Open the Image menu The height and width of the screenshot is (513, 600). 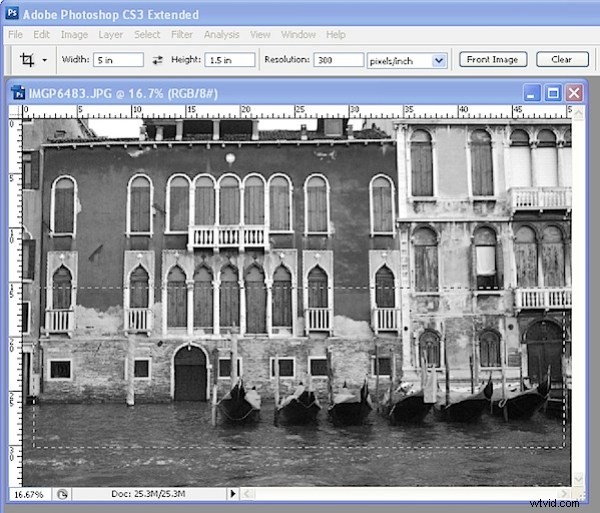point(74,34)
